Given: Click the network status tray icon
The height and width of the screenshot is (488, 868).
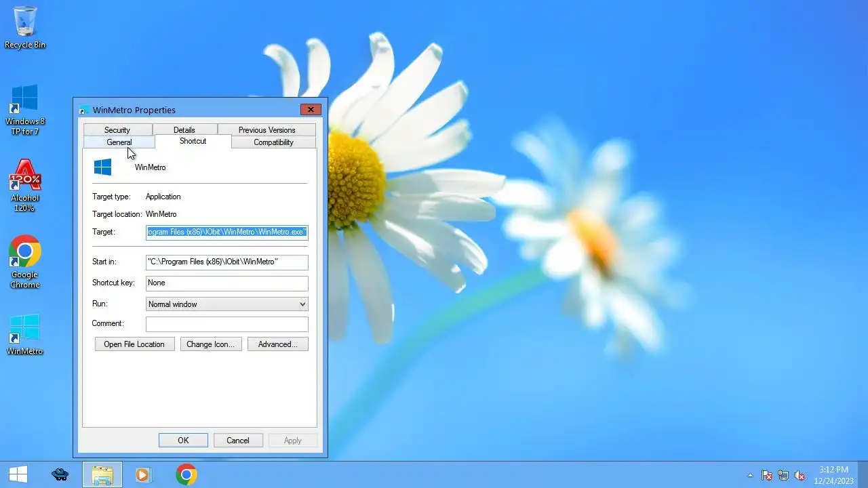Looking at the screenshot, I should point(783,475).
